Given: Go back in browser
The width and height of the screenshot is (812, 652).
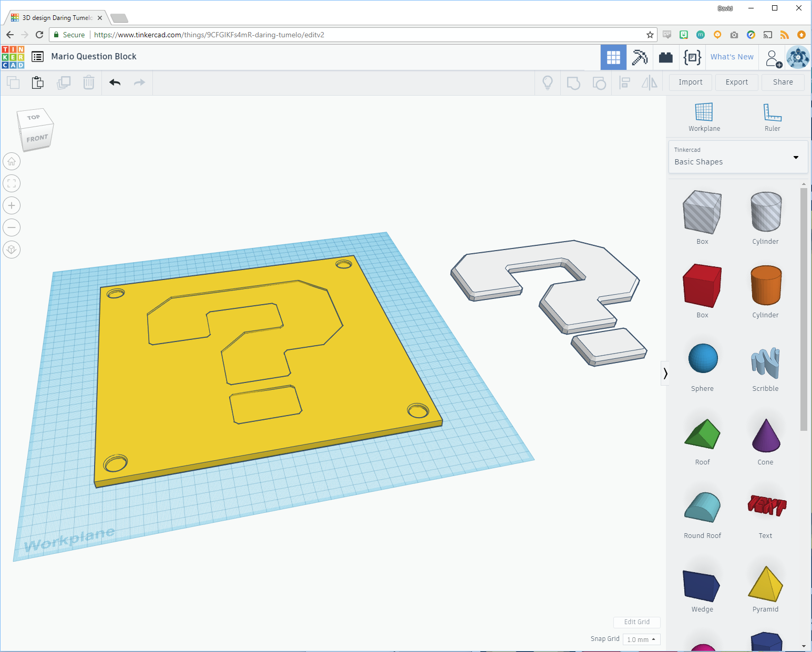Looking at the screenshot, I should (x=10, y=35).
